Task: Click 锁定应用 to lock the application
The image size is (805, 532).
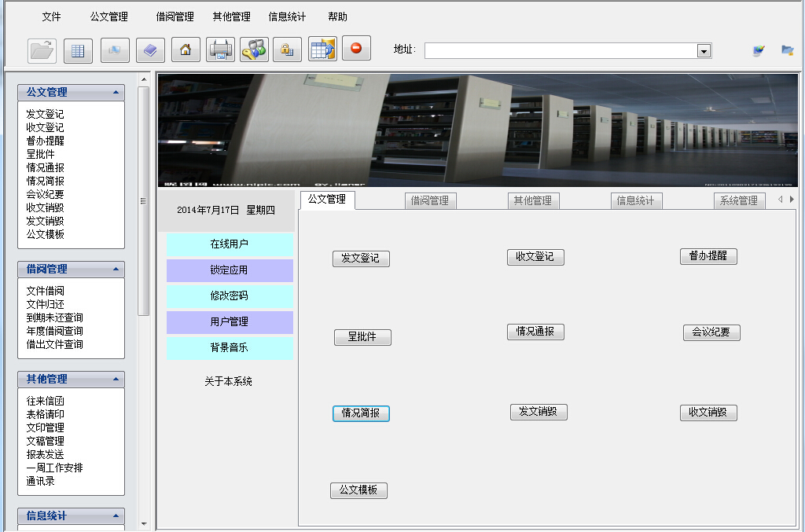Action: [230, 270]
